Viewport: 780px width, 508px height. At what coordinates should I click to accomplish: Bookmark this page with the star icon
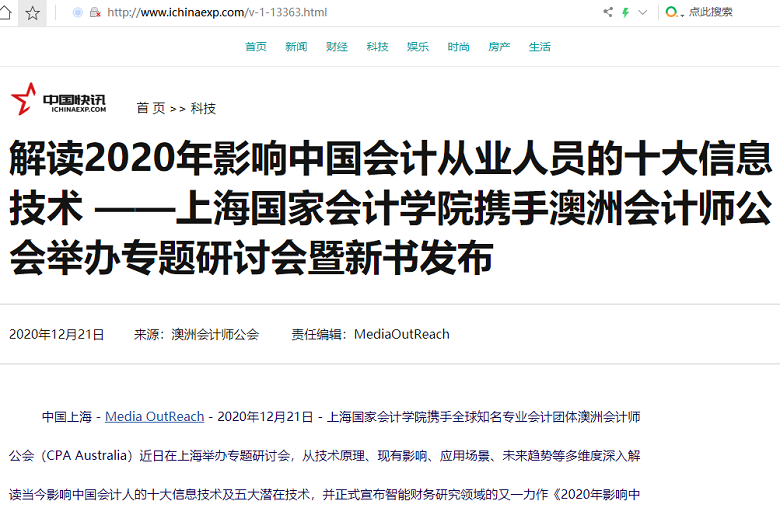pyautogui.click(x=32, y=12)
